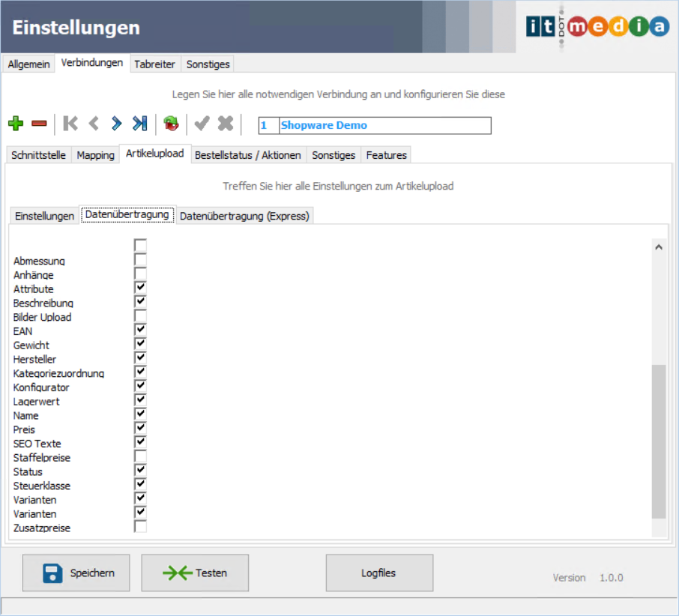This screenshot has height=616, width=679.
Task: Jump to the last connection record
Action: [x=139, y=124]
